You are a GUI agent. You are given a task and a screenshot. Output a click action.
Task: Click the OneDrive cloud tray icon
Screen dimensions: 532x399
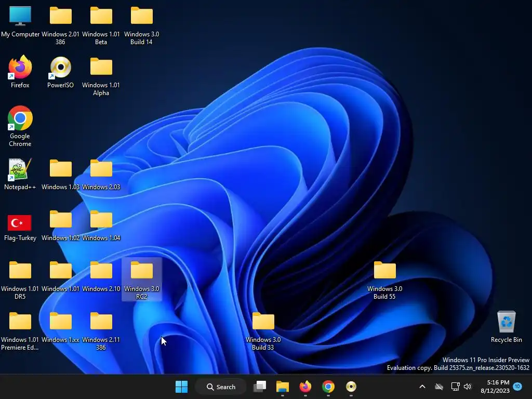pyautogui.click(x=439, y=387)
